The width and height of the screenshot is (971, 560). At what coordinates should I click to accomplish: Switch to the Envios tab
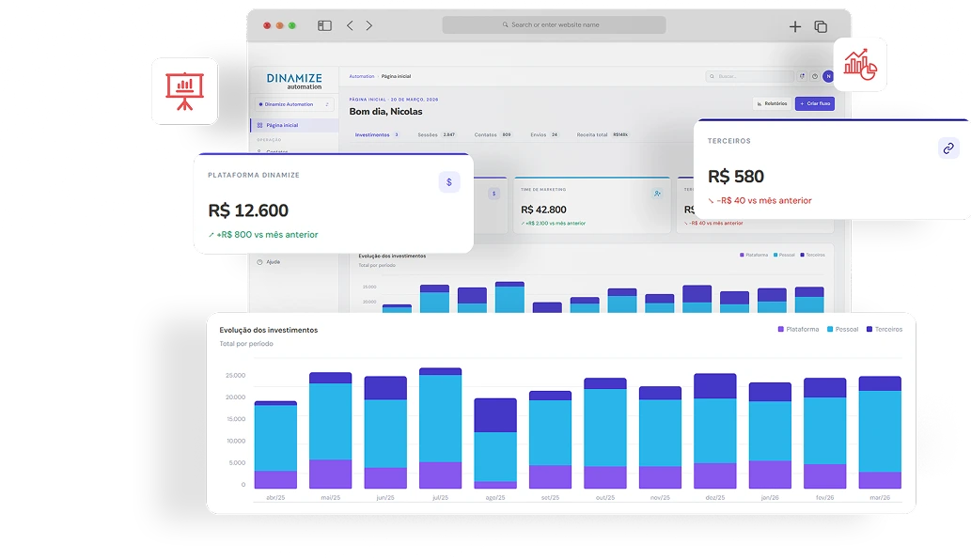coord(543,134)
